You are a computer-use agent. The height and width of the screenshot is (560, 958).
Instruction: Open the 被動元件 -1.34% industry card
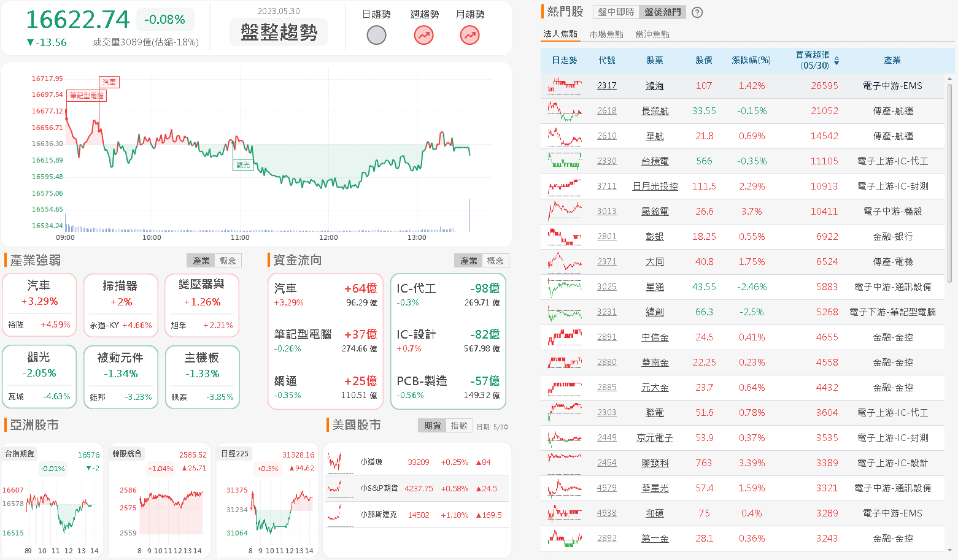click(121, 377)
